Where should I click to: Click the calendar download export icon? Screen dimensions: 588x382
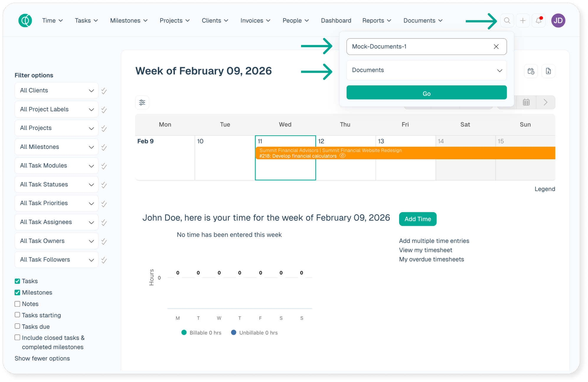point(548,71)
